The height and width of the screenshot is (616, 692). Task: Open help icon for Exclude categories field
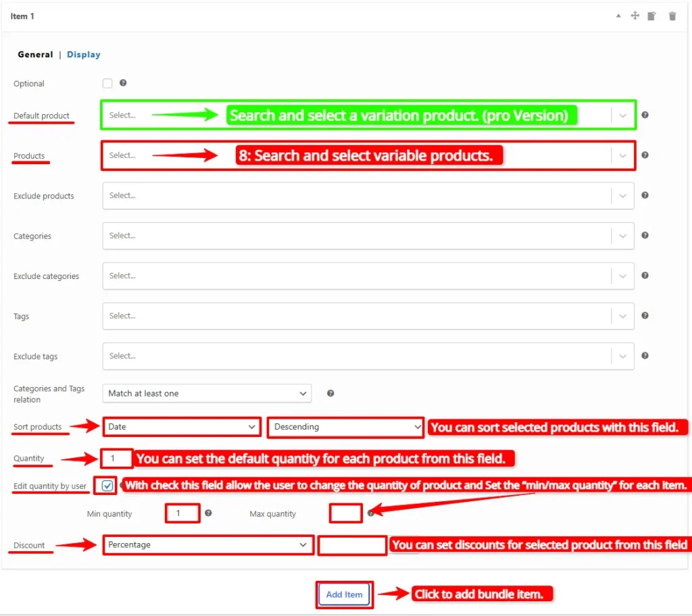click(x=645, y=276)
